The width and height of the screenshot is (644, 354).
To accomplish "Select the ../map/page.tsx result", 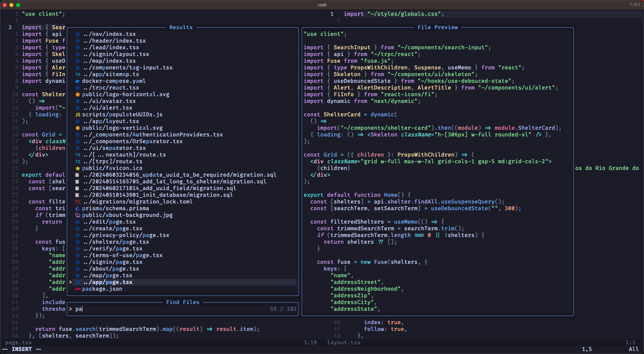I will (x=183, y=276).
